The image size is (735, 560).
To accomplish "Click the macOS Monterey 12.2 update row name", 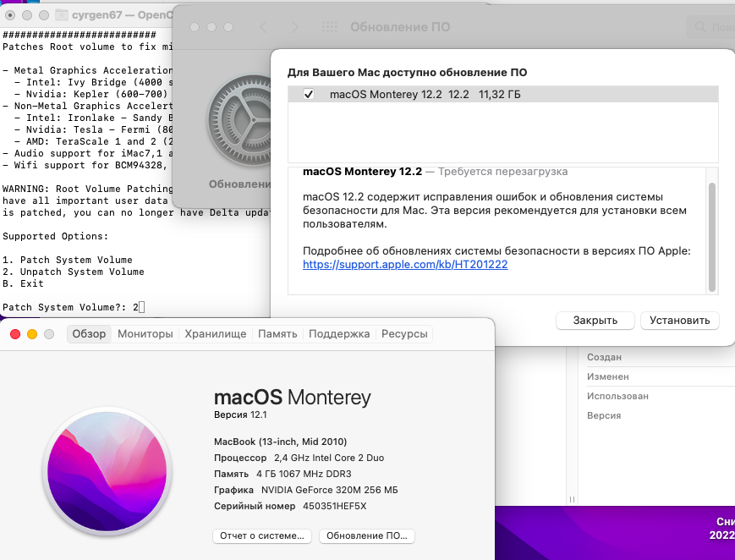I will 386,94.
